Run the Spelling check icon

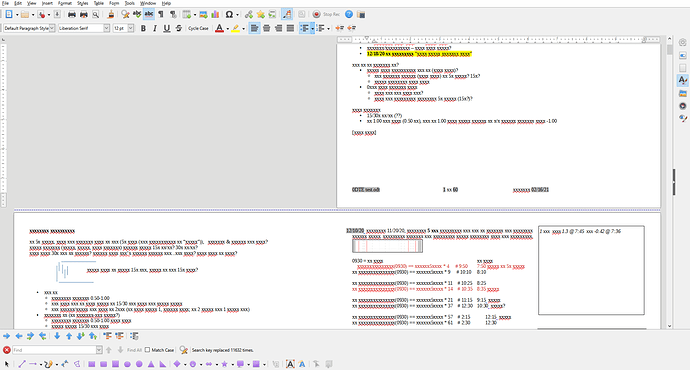(137, 15)
